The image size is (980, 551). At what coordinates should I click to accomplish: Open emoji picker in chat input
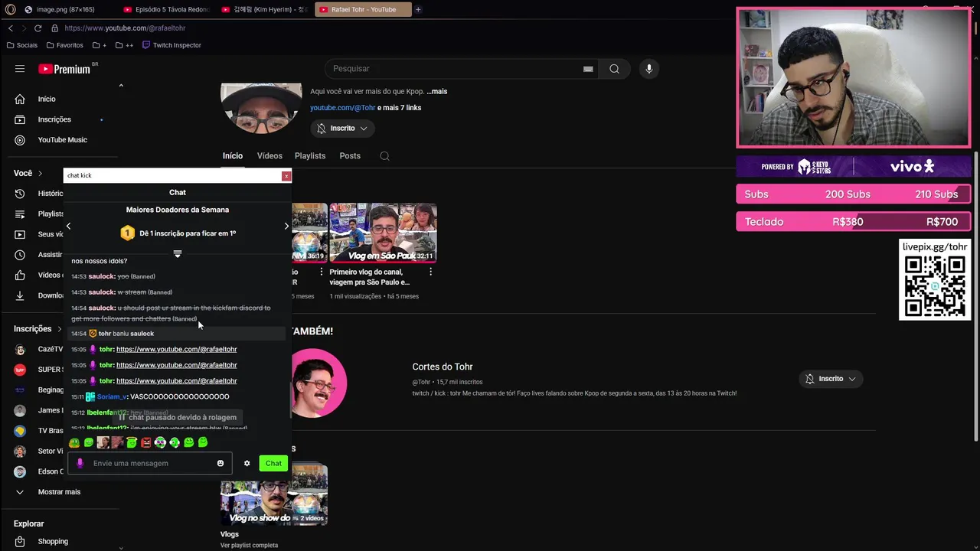pos(220,464)
